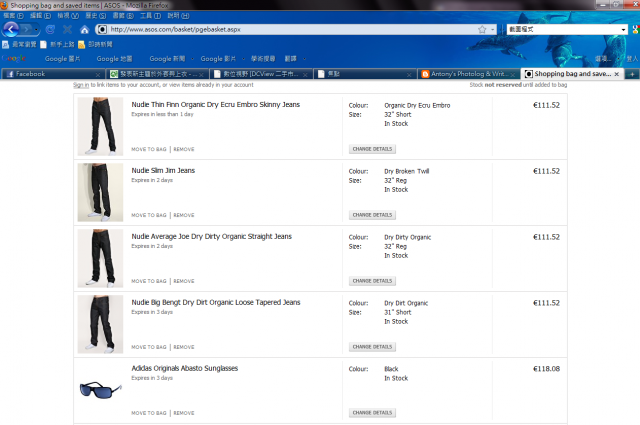The width and height of the screenshot is (640, 425).
Task: Click the browser search box field
Action: pyautogui.click(x=563, y=29)
